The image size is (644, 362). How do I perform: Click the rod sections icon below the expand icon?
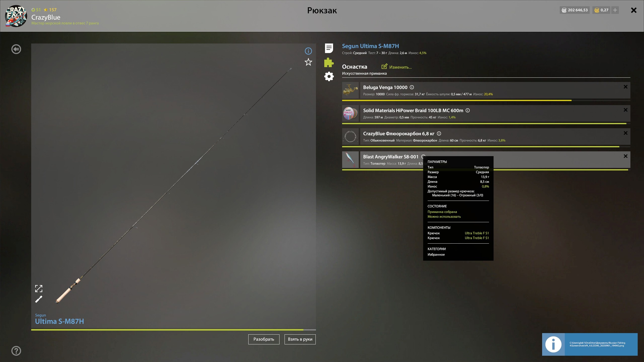[x=39, y=299]
